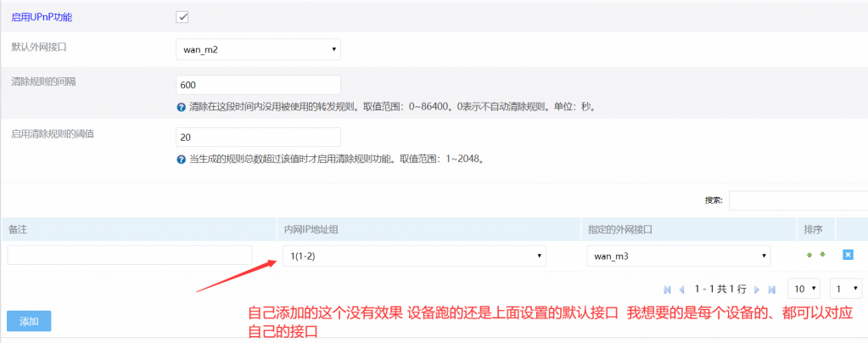The height and width of the screenshot is (343, 868).
Task: Click the 启用清除规则的阈值 field containing 20
Action: point(257,137)
